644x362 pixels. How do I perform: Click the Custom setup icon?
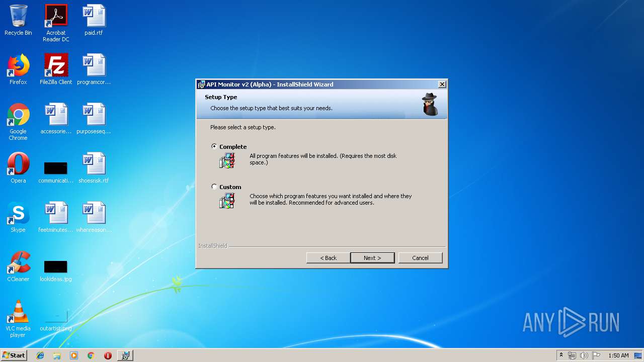click(x=227, y=201)
